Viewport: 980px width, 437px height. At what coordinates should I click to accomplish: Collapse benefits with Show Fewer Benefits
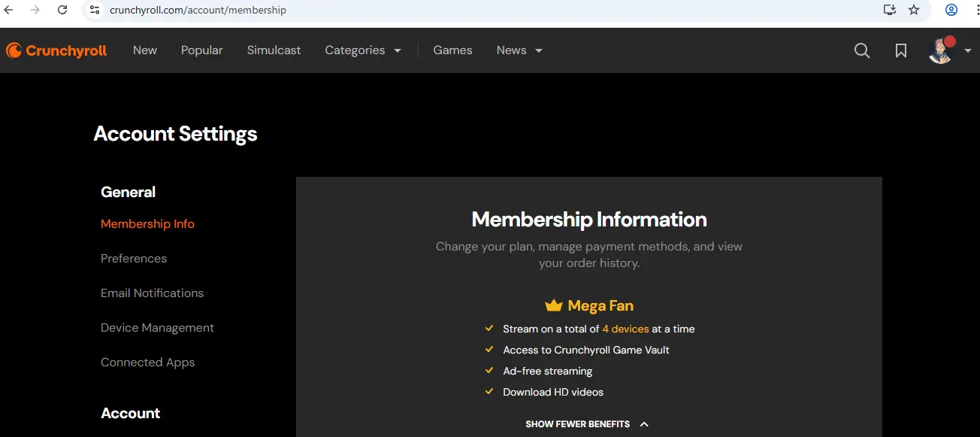[586, 424]
